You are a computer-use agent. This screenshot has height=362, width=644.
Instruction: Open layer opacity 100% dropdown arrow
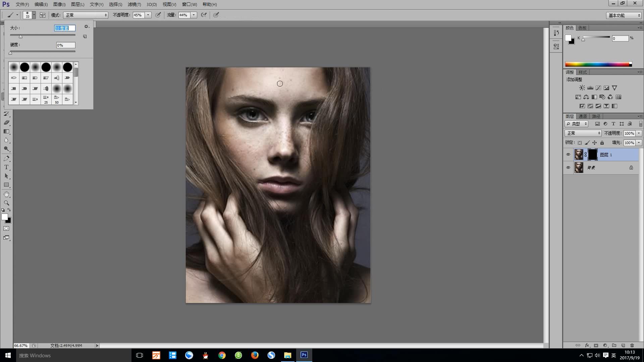pyautogui.click(x=639, y=133)
